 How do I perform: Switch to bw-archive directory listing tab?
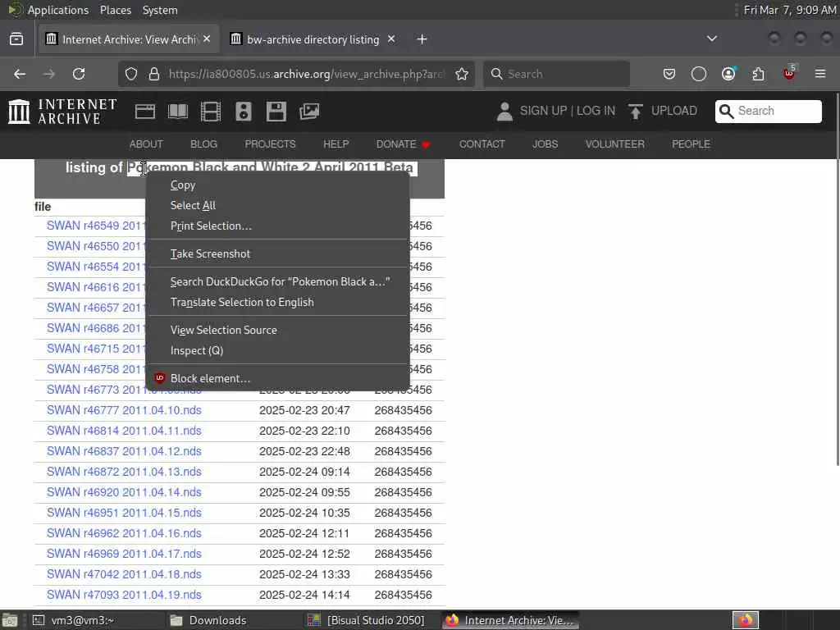point(313,39)
